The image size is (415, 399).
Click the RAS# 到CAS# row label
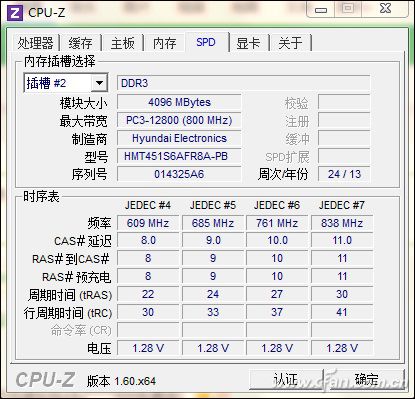pos(71,259)
